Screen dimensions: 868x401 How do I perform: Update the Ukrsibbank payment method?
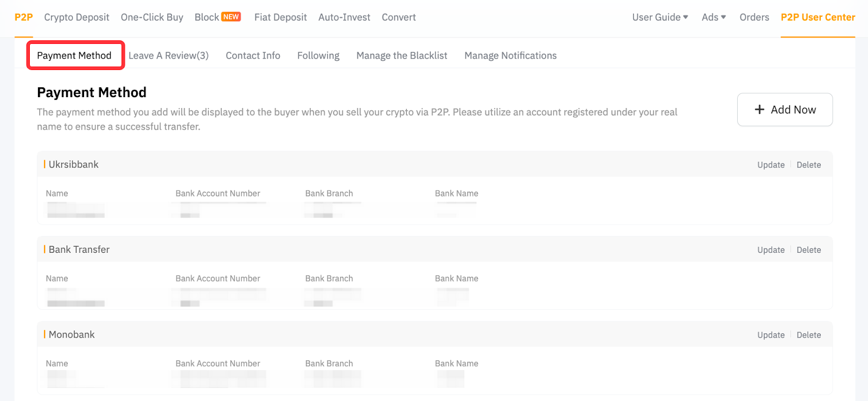point(770,165)
